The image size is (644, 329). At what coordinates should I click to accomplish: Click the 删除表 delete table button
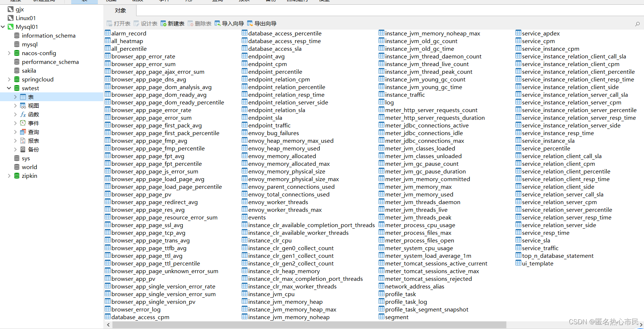[x=199, y=23]
